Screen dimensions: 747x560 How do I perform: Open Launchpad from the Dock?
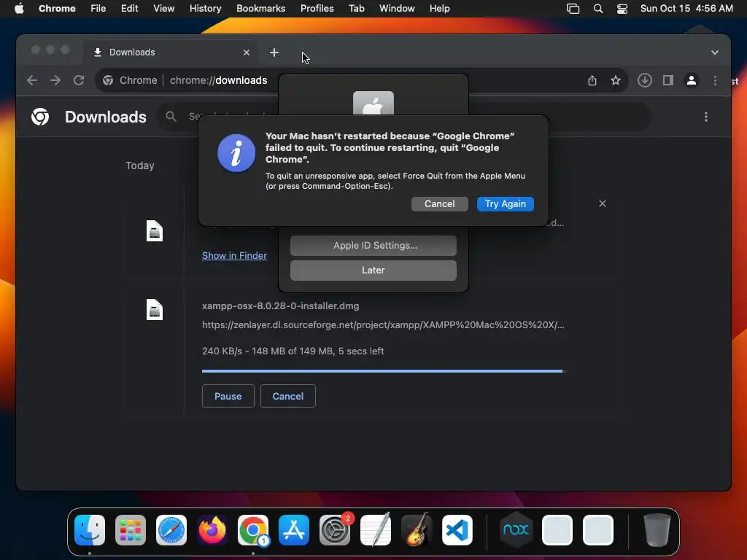(131, 530)
